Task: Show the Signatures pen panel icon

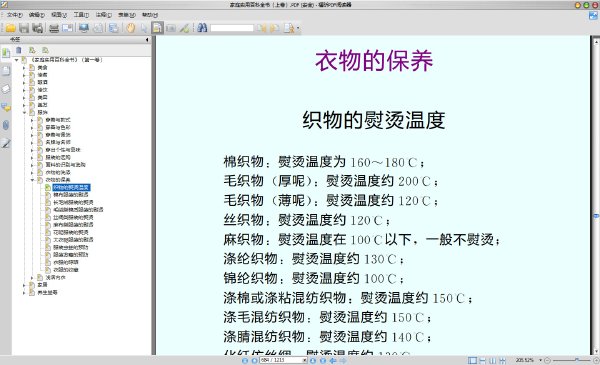Action: tap(6, 143)
